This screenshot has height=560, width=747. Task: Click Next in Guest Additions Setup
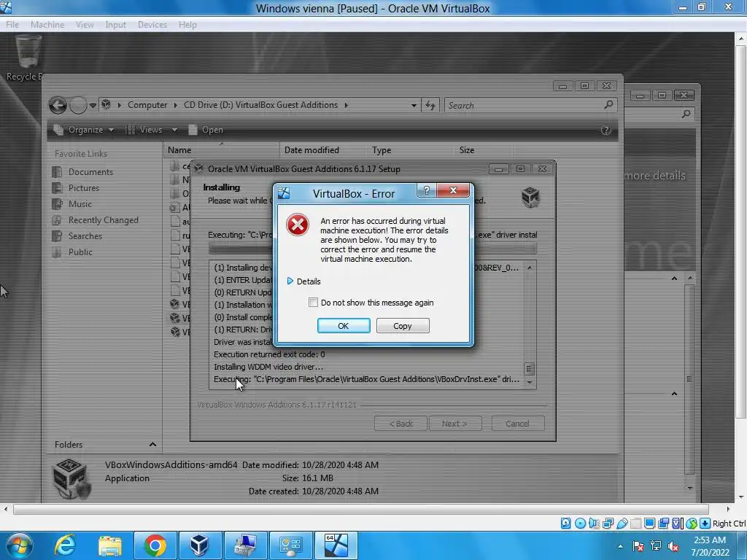[x=454, y=424]
